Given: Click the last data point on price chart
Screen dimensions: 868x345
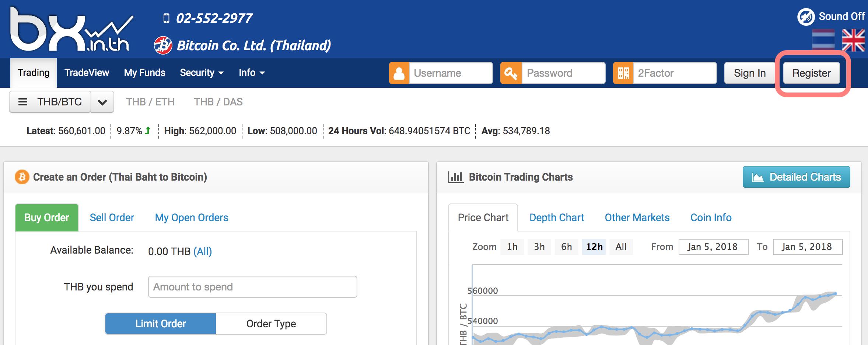Looking at the screenshot, I should pos(836,293).
